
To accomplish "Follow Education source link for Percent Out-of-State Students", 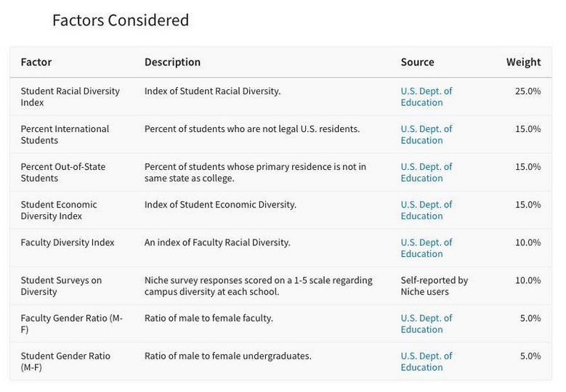I will point(426,172).
